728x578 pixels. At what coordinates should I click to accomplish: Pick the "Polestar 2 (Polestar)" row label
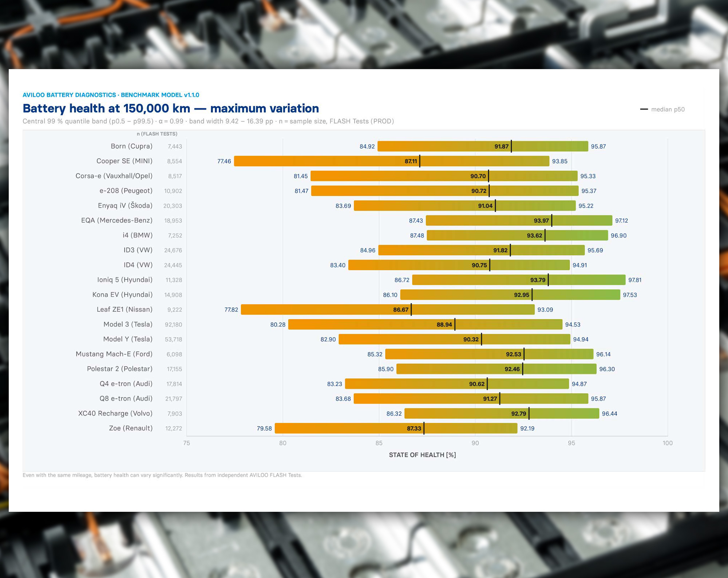[120, 369]
